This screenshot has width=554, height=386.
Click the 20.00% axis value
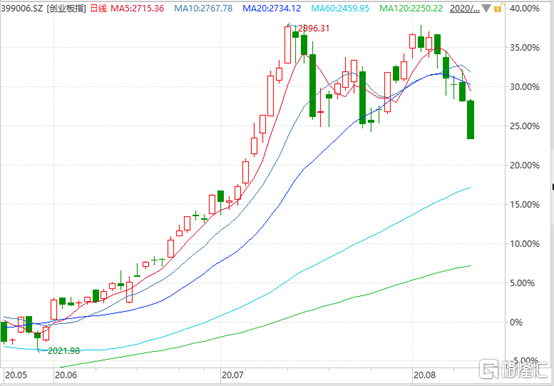pyautogui.click(x=525, y=165)
